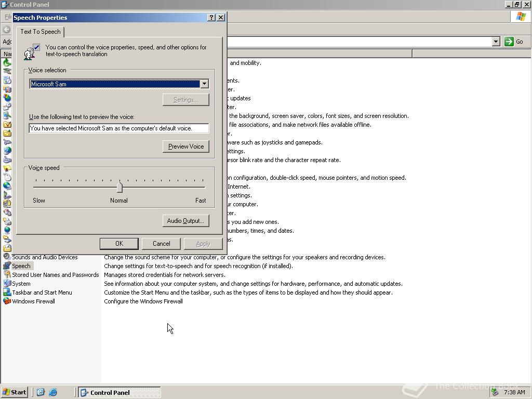Viewport: 532px width, 399px height.
Task: Open the Internet Options globe icon
Action: pyautogui.click(x=7, y=151)
